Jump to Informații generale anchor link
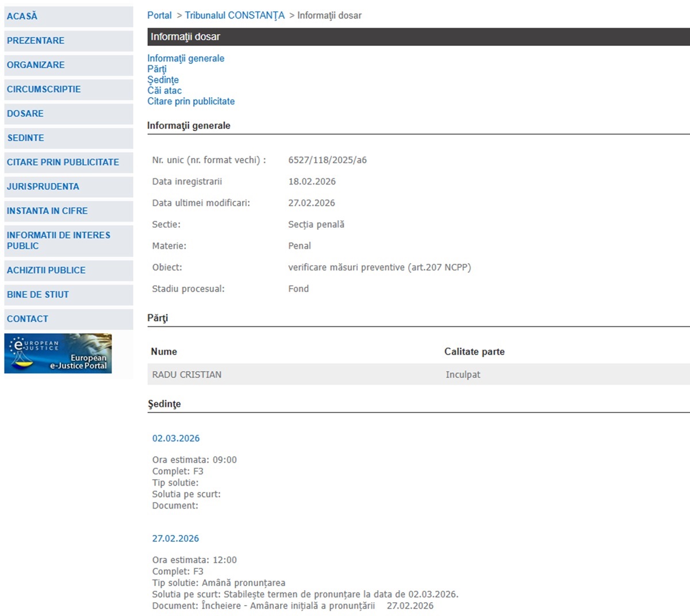The height and width of the screenshot is (616, 690). point(186,58)
